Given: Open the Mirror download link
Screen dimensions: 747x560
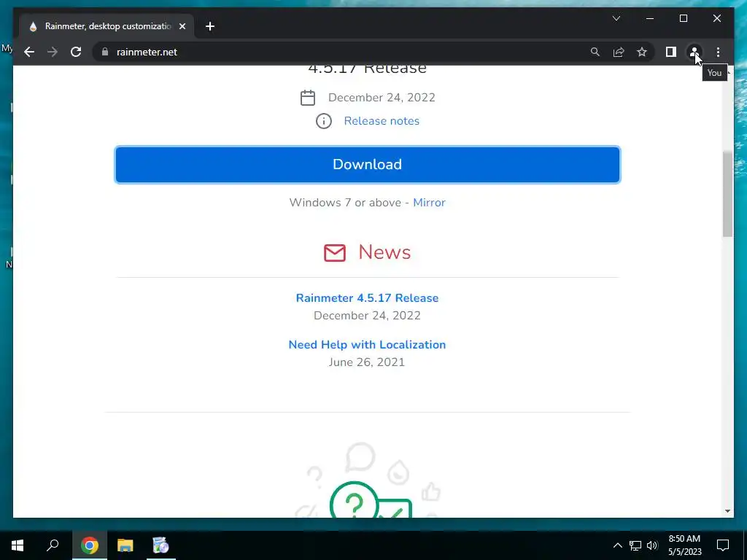Looking at the screenshot, I should (x=429, y=203).
